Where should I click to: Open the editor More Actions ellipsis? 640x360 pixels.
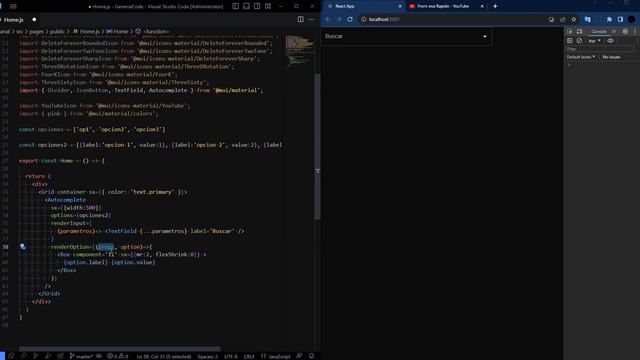311,19
